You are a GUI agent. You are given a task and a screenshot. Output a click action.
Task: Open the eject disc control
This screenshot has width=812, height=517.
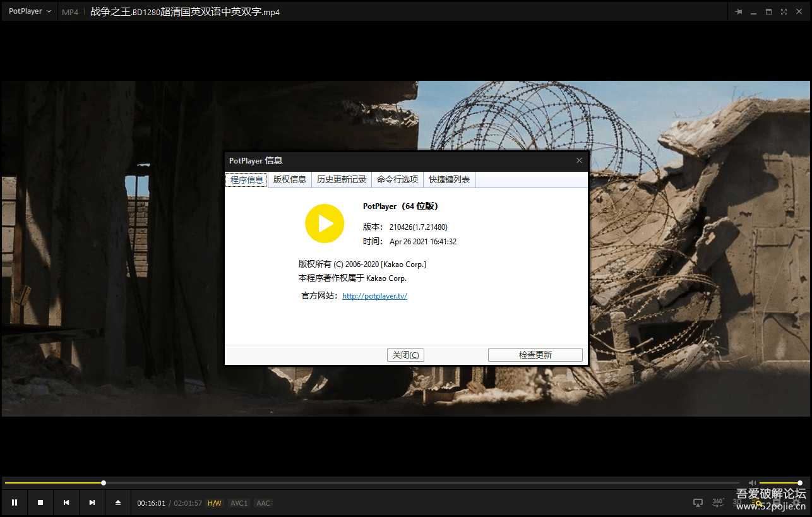(118, 502)
